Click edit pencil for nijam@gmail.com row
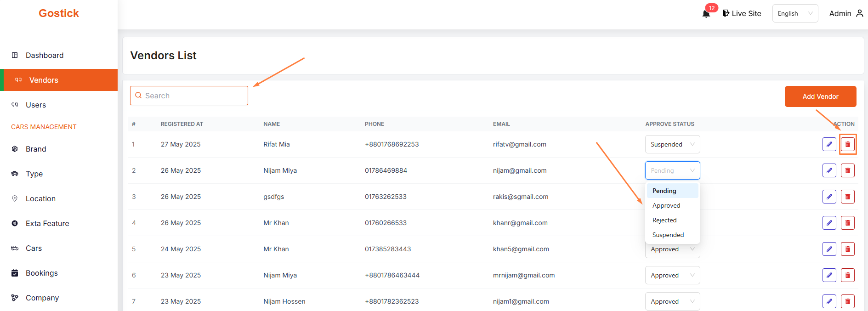 coord(829,170)
